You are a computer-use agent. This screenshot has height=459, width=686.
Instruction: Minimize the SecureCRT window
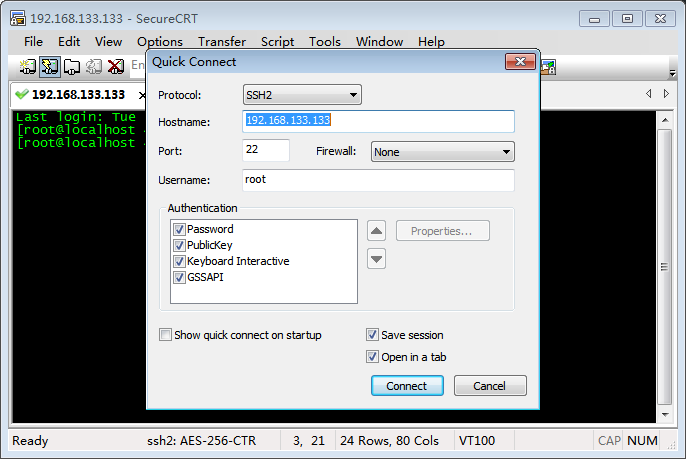point(594,19)
